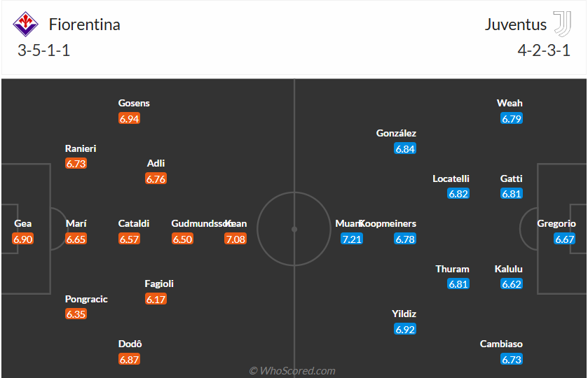Click Koopmeiners' 6.78 rating badge
Image resolution: width=588 pixels, height=378 pixels.
click(x=404, y=239)
